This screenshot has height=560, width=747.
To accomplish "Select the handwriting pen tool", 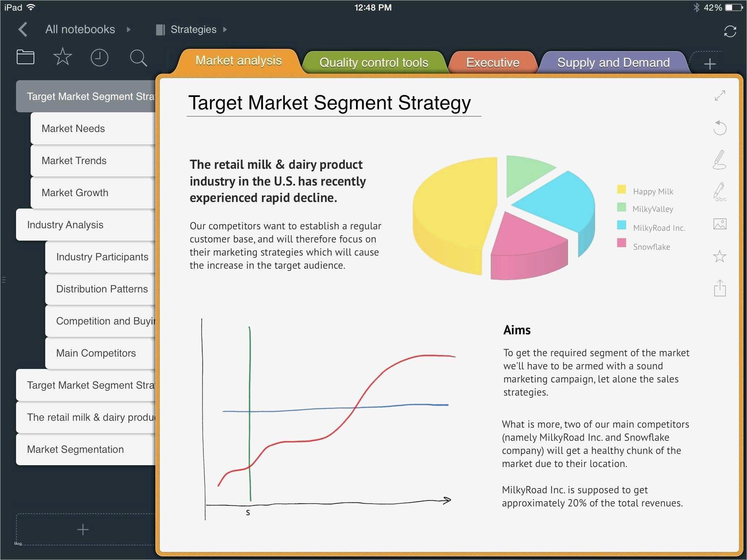I will point(720,160).
